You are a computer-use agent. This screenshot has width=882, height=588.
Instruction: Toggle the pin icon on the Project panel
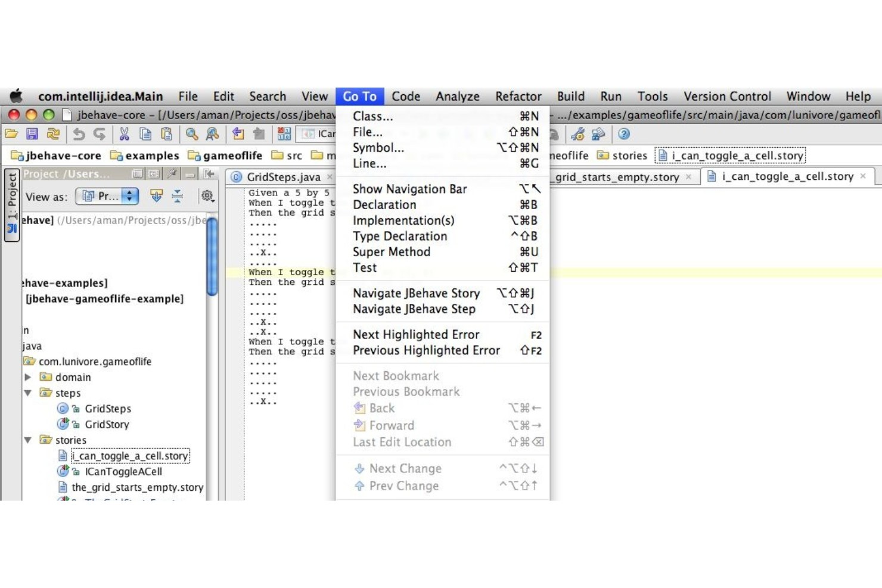(x=172, y=173)
